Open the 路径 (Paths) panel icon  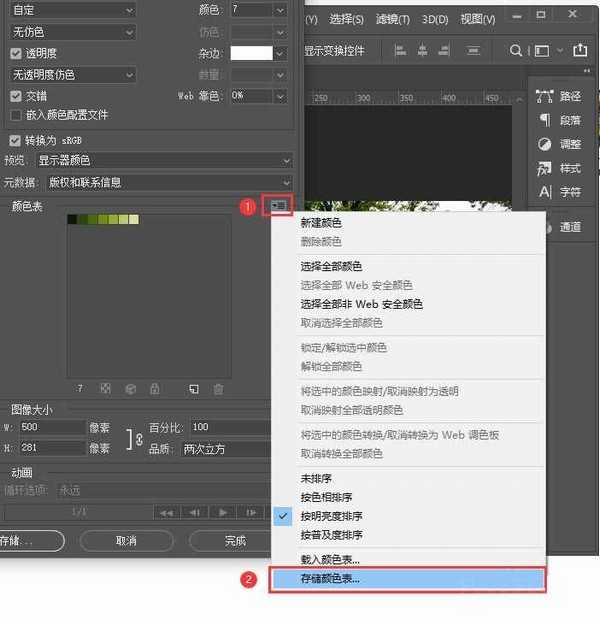tap(545, 96)
